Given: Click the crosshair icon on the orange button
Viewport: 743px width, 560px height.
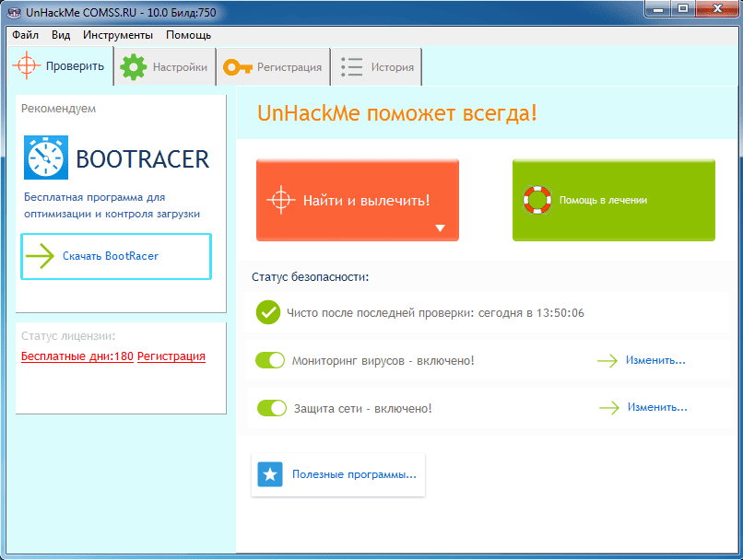Looking at the screenshot, I should tap(280, 200).
